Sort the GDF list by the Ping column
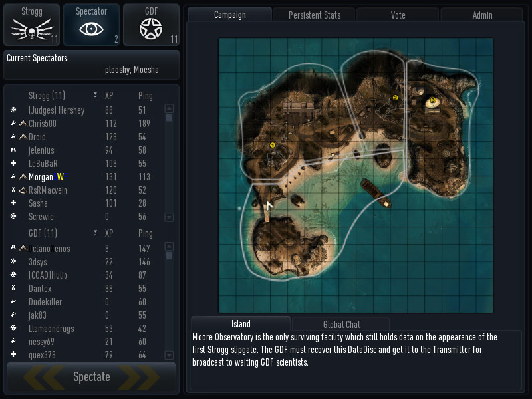Screen dimensions: 532x399 point(145,233)
